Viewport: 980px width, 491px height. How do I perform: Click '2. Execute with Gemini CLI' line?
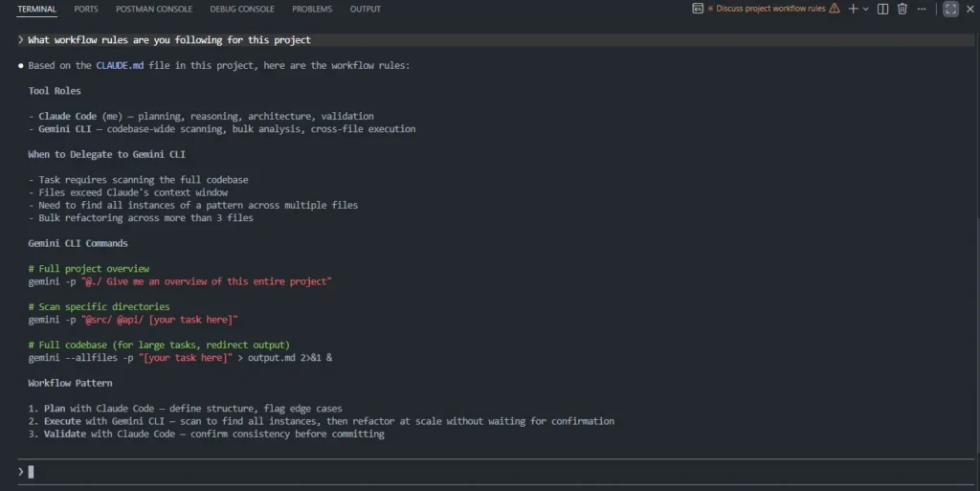(x=321, y=421)
